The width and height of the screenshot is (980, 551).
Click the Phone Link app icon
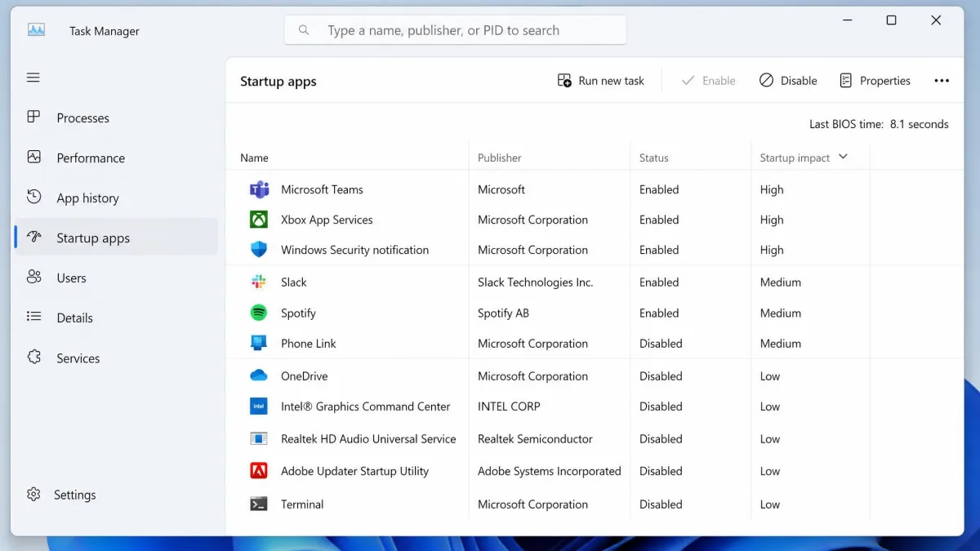[x=259, y=343]
